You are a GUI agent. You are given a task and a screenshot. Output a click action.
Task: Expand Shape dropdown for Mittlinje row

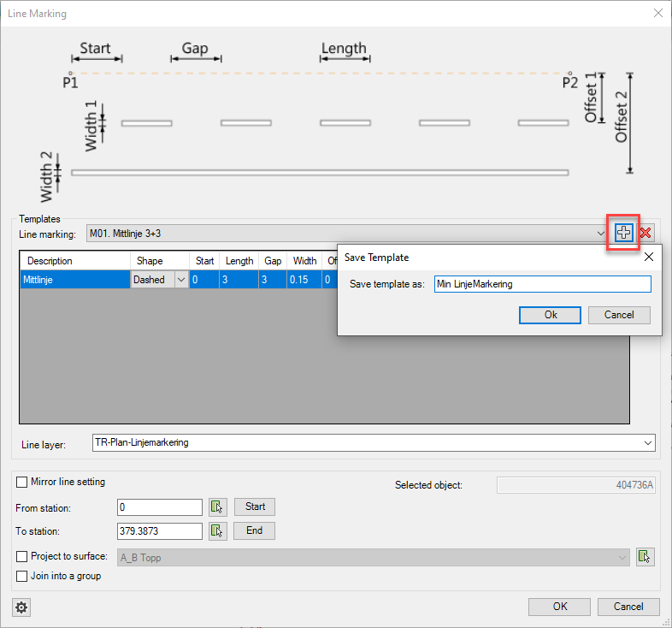[x=181, y=280]
